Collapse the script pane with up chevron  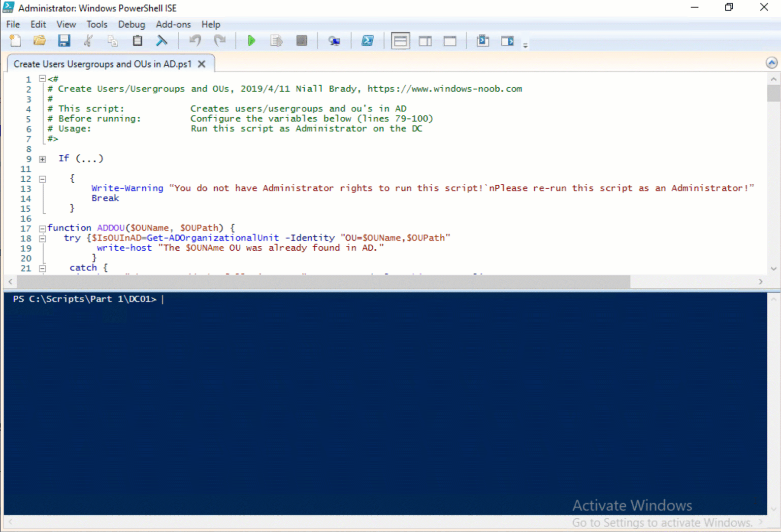772,63
